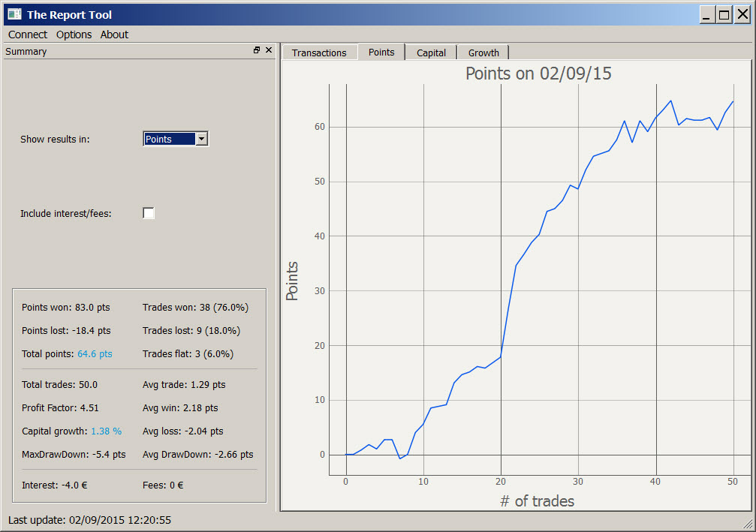Click The Report Tool app icon
The width and height of the screenshot is (756, 532).
pos(14,14)
